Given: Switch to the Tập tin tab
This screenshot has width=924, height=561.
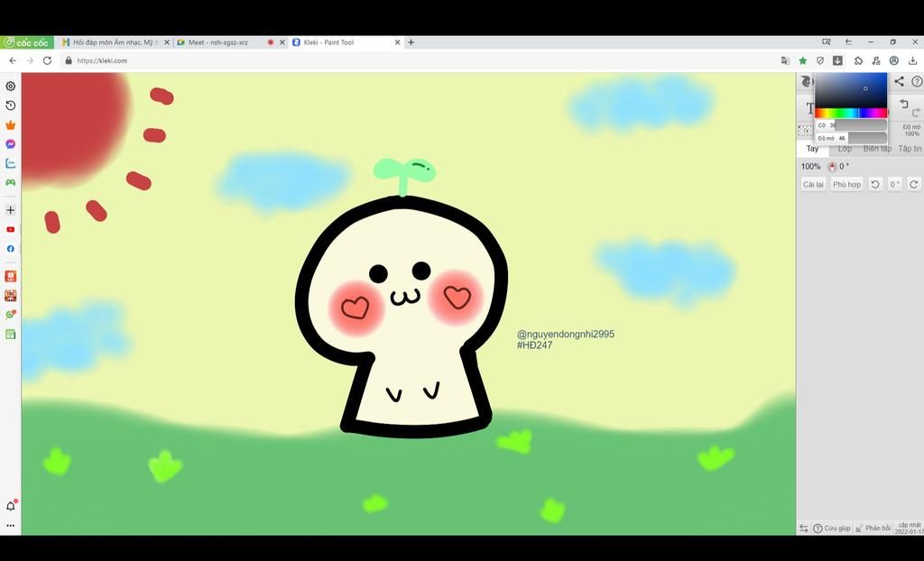Looking at the screenshot, I should (910, 149).
